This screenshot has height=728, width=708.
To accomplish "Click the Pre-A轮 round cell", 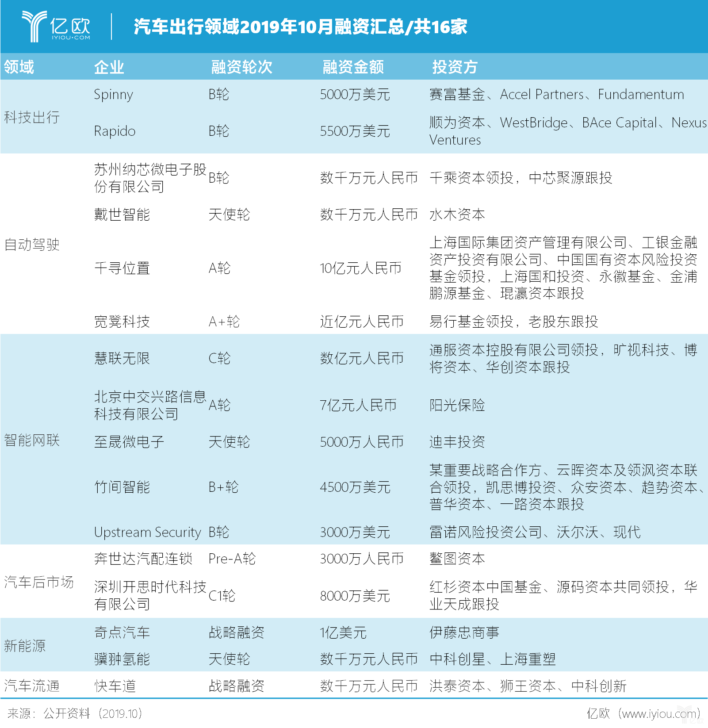I will [232, 559].
